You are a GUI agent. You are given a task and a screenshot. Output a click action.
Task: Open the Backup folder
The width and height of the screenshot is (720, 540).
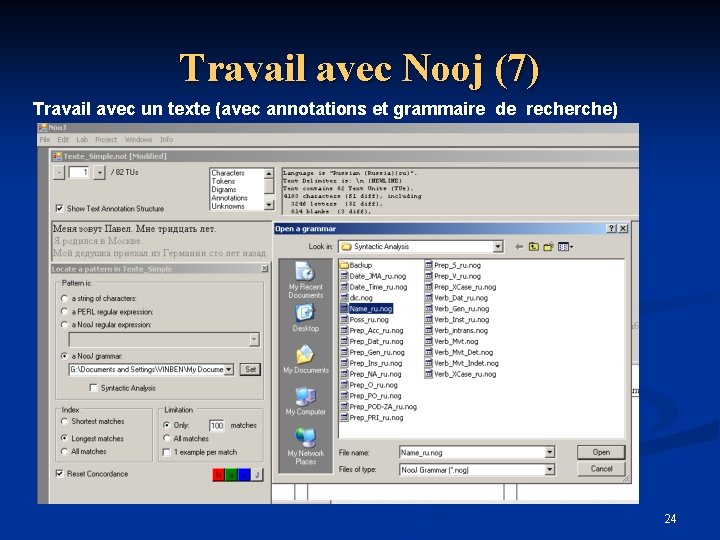click(356, 265)
